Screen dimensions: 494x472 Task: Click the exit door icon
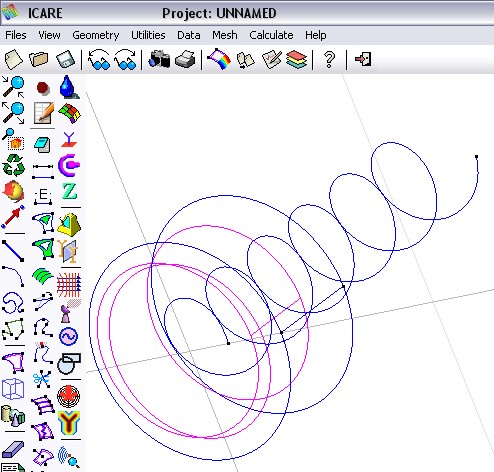point(363,59)
